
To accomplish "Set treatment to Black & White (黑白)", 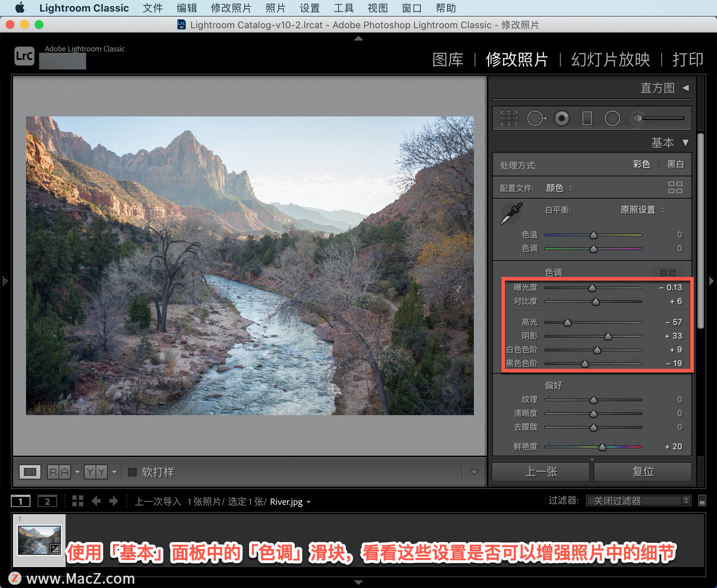I will pyautogui.click(x=676, y=164).
